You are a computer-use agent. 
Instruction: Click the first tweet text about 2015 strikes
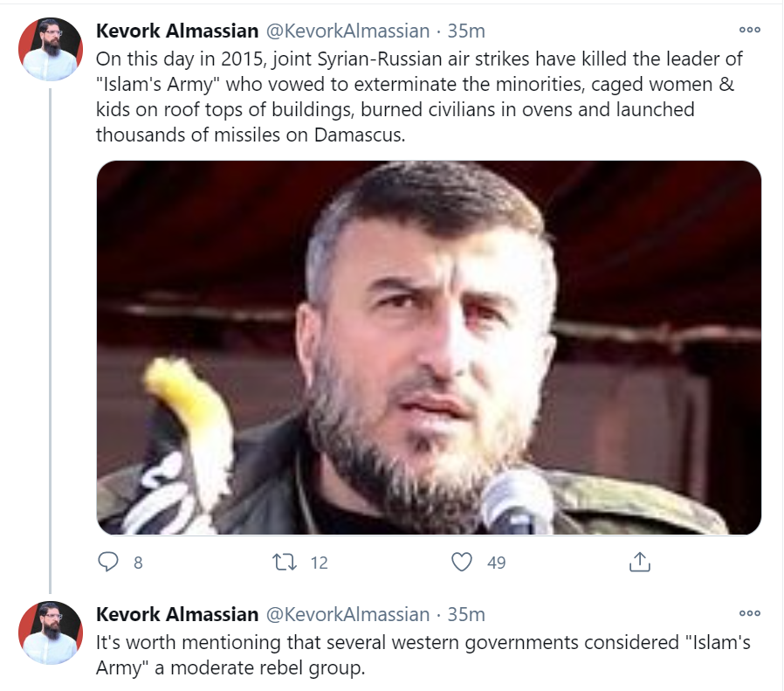(x=419, y=97)
